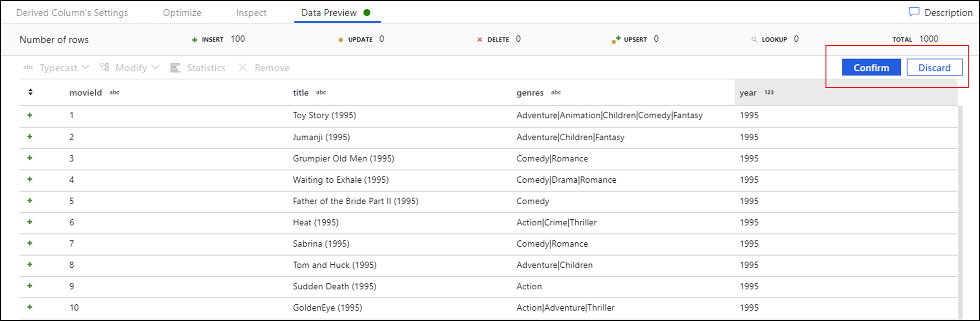Click the Remove X icon

pos(243,67)
